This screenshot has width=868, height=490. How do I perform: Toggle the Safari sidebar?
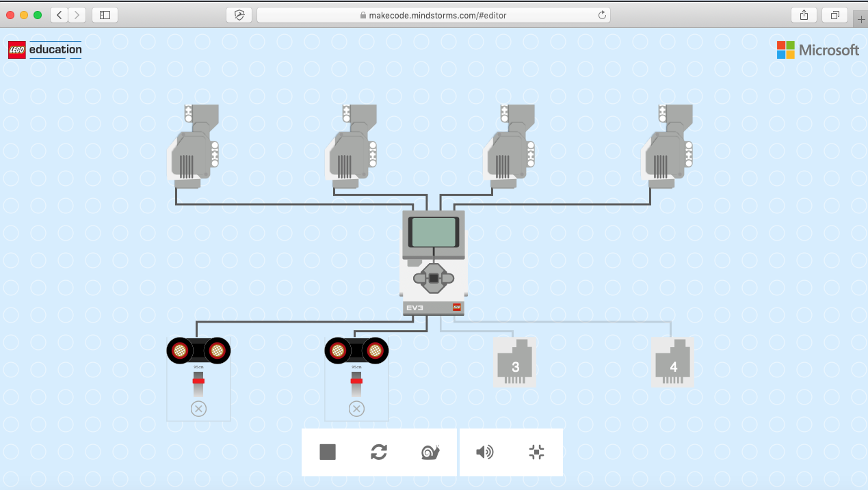click(x=105, y=14)
